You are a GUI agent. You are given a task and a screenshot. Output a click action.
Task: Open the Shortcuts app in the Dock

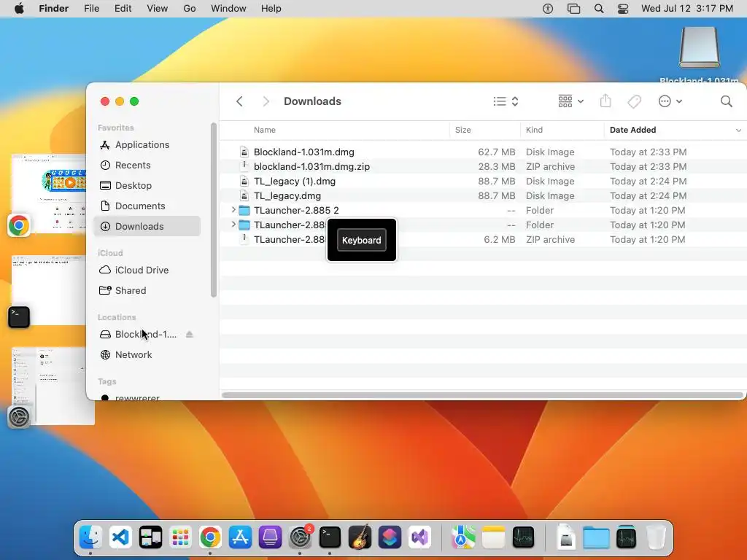click(x=390, y=537)
